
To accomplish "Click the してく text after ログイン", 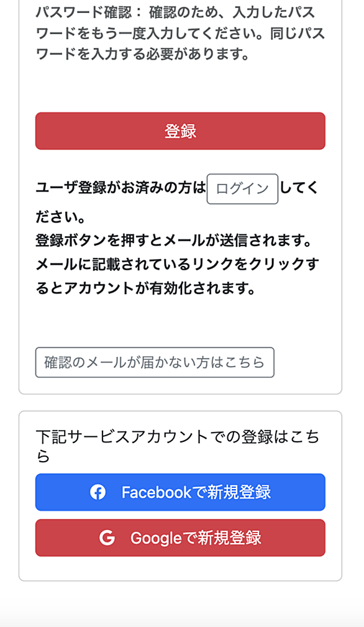I will tap(299, 188).
